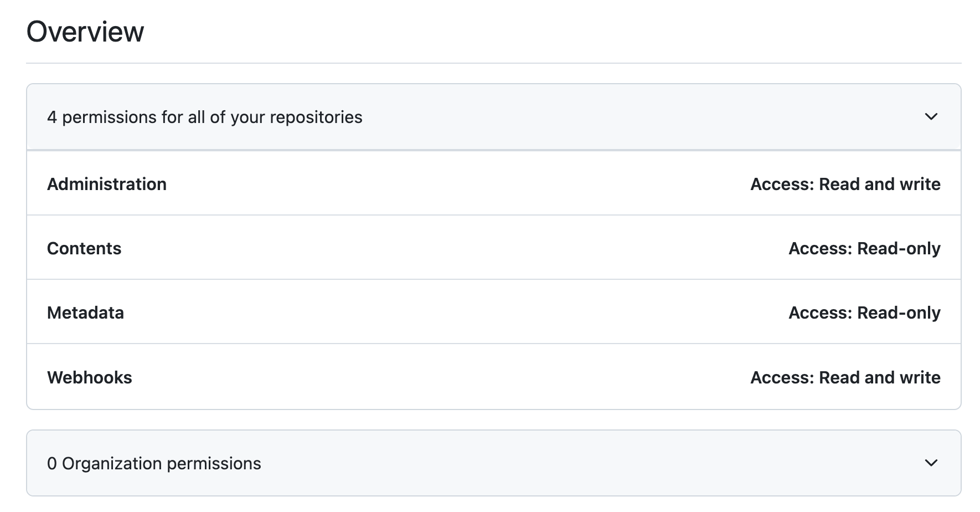Expand the Organization permissions chevron
980x512 pixels.
coord(931,463)
